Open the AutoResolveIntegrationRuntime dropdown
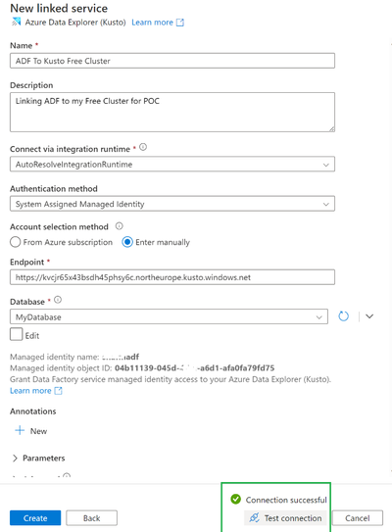Screen dimensions: 392x532 [172, 165]
